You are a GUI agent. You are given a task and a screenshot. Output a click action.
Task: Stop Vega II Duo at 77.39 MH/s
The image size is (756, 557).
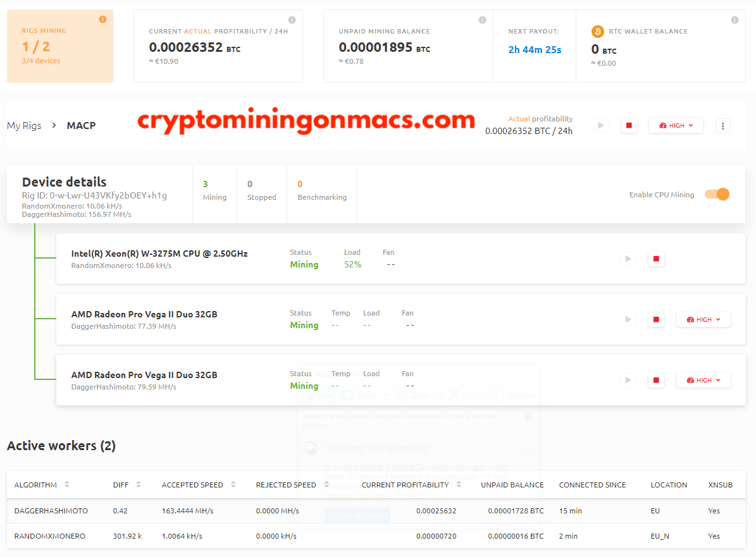[x=655, y=319]
